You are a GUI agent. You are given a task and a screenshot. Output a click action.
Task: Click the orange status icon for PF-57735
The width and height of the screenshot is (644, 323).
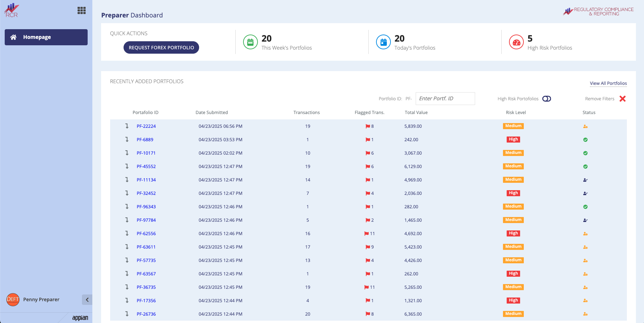coord(585,261)
